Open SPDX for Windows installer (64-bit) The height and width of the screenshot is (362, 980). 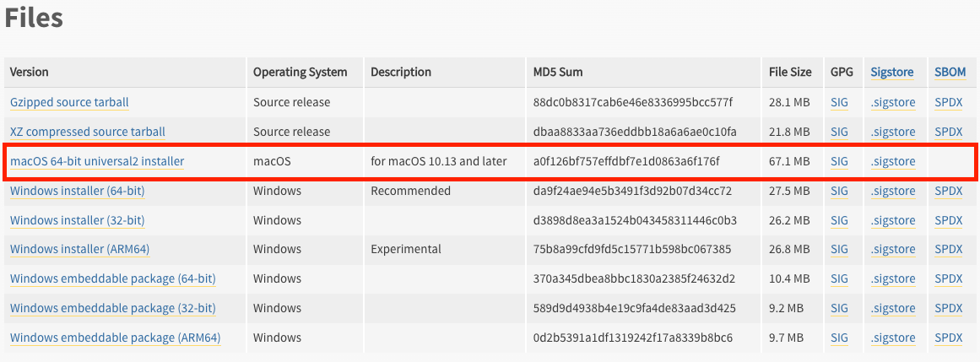click(948, 191)
